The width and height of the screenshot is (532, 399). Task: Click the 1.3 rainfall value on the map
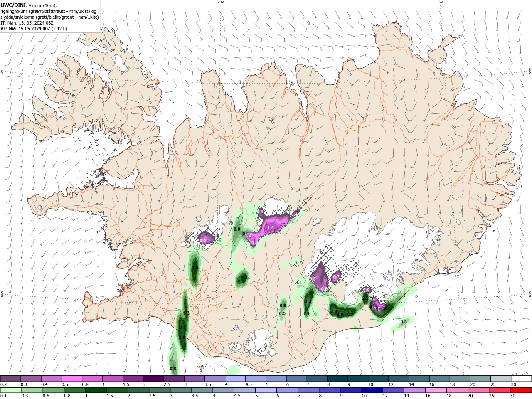(186, 313)
